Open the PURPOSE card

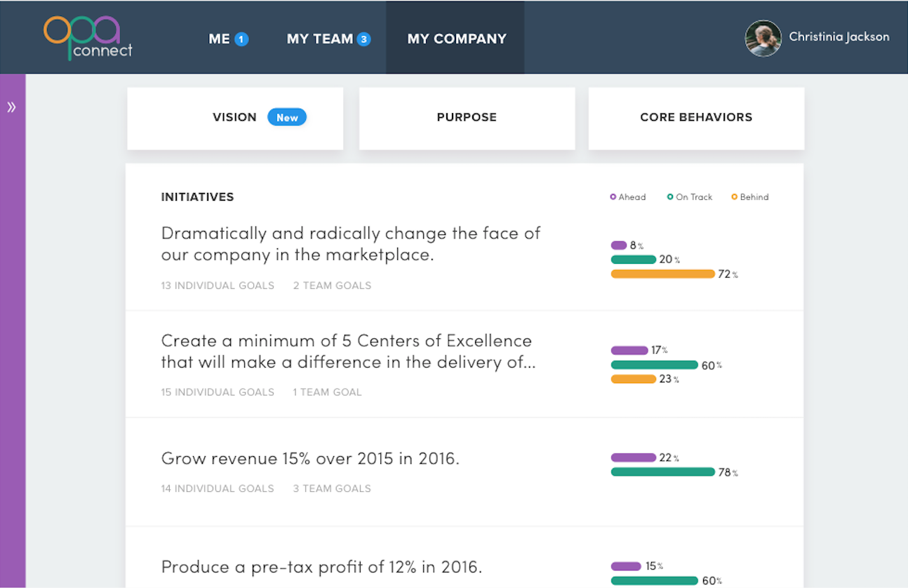[467, 118]
